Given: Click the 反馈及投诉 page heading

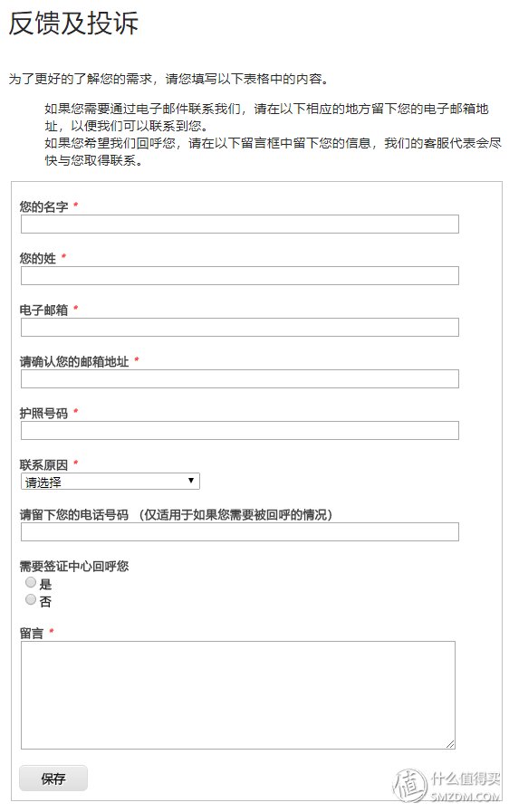Looking at the screenshot, I should pyautogui.click(x=73, y=24).
